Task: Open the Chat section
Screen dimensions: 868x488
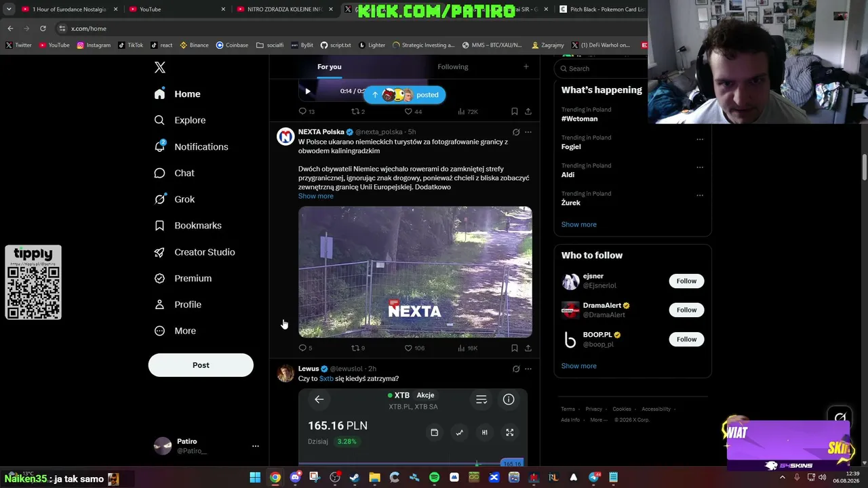Action: 174,173
